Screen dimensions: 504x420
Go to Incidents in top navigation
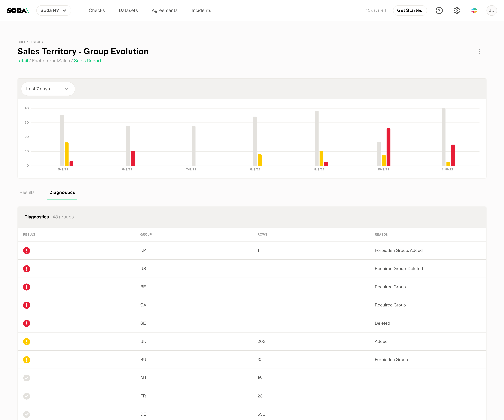coord(201,10)
